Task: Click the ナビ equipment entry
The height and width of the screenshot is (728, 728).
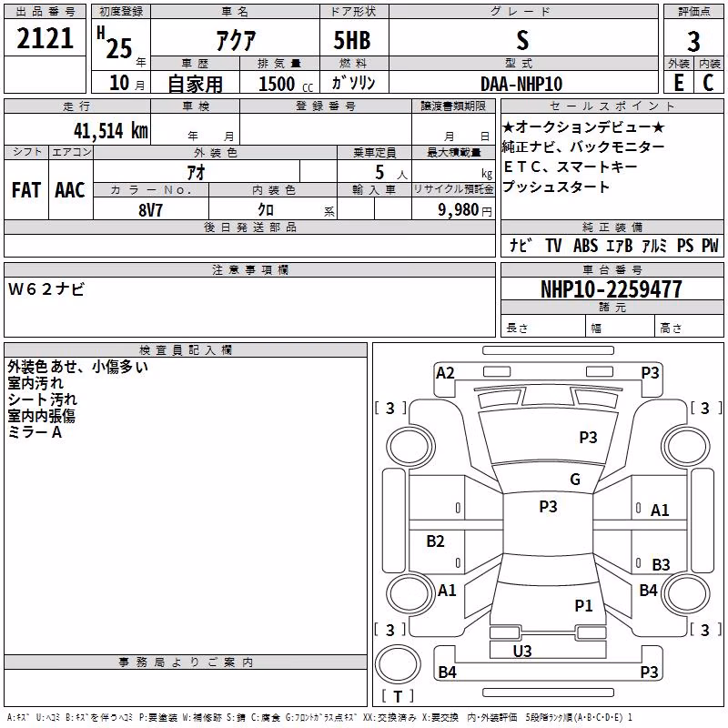Action: 520,245
